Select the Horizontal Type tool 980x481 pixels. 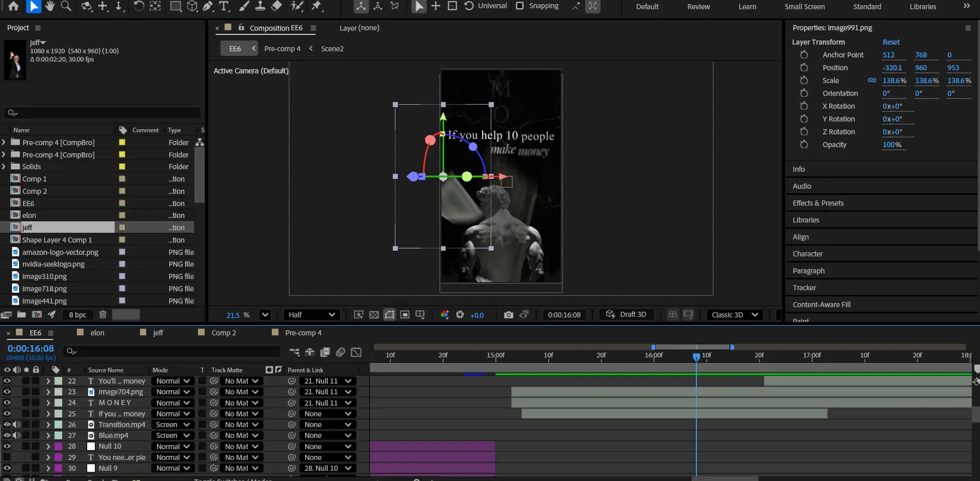[x=224, y=6]
